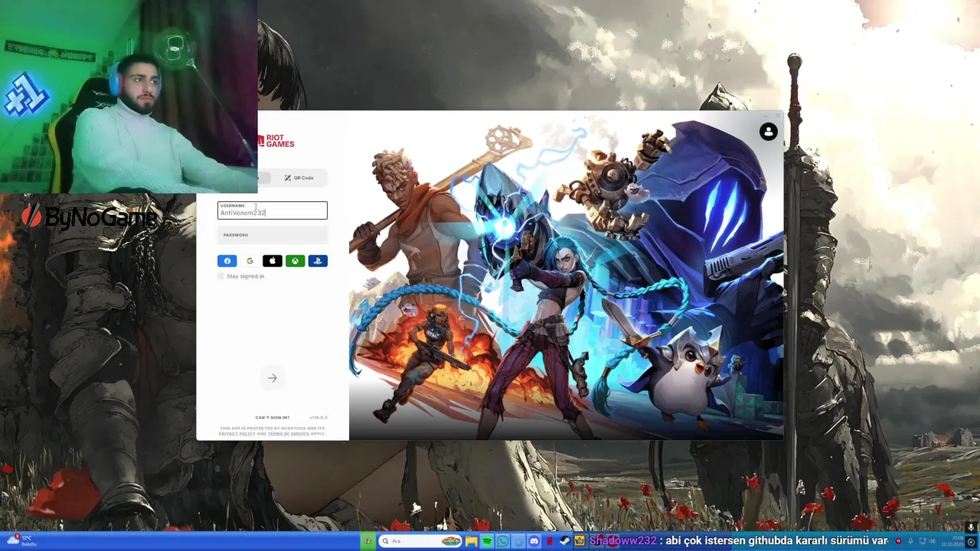Sign in with PlayStation icon

coord(318,261)
